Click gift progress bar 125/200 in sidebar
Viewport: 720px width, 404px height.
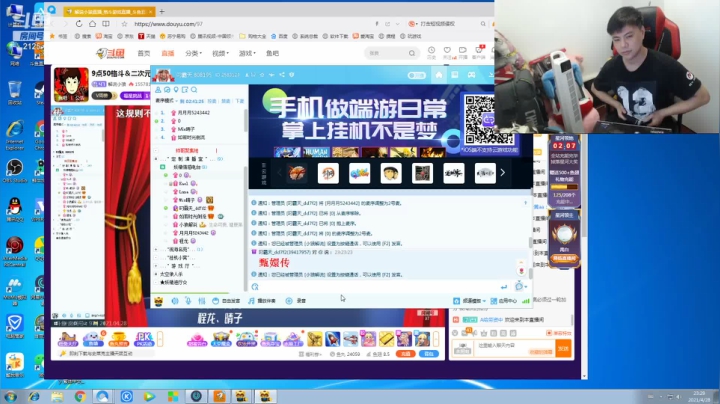point(564,187)
